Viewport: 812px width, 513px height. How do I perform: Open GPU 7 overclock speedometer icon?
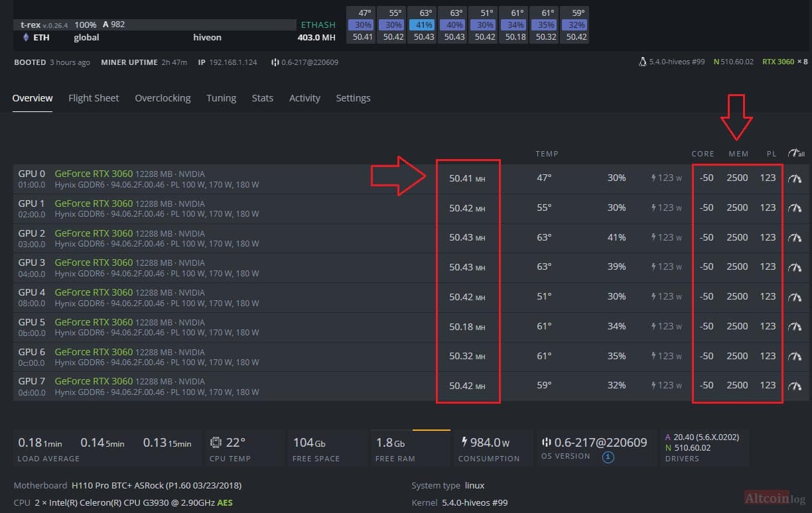coord(795,385)
